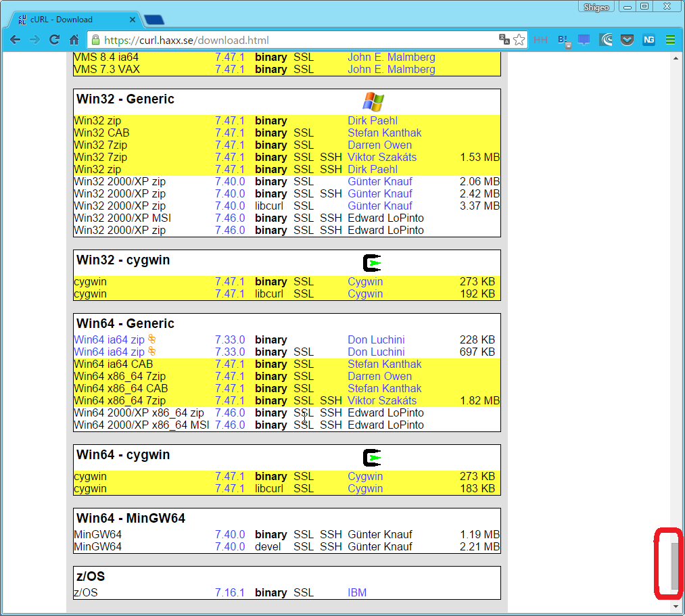The height and width of the screenshot is (616, 685).
Task: Click the 2.42 MB size text
Action: point(479,193)
